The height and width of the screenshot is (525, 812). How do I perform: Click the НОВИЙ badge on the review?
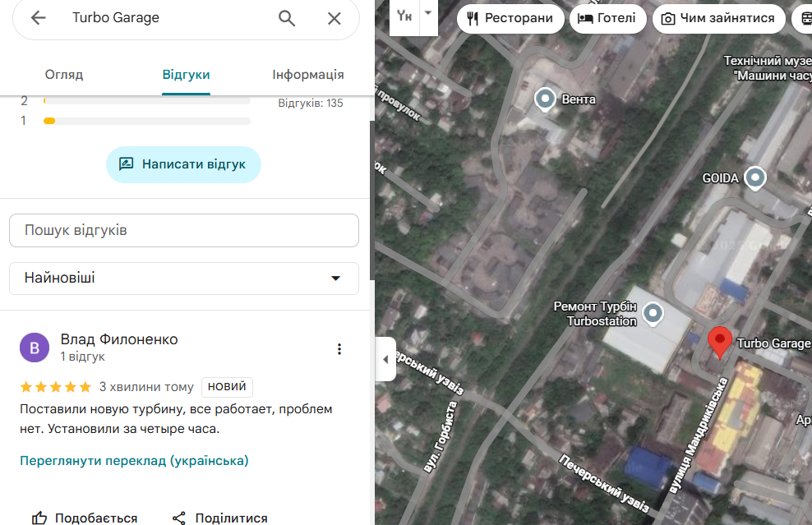(227, 387)
